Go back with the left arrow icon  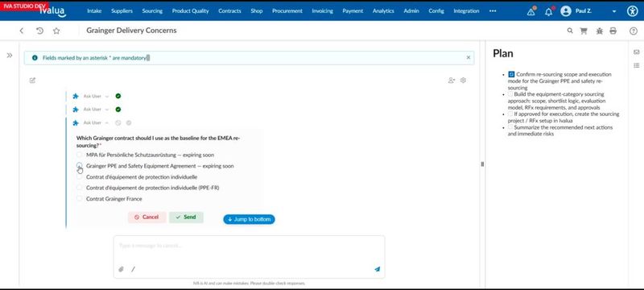pos(22,31)
